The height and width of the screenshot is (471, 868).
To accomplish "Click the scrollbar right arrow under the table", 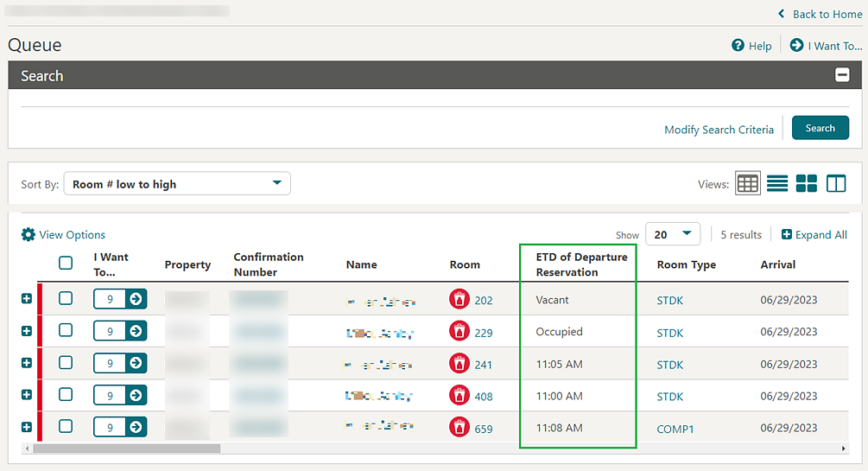I will pyautogui.click(x=843, y=449).
